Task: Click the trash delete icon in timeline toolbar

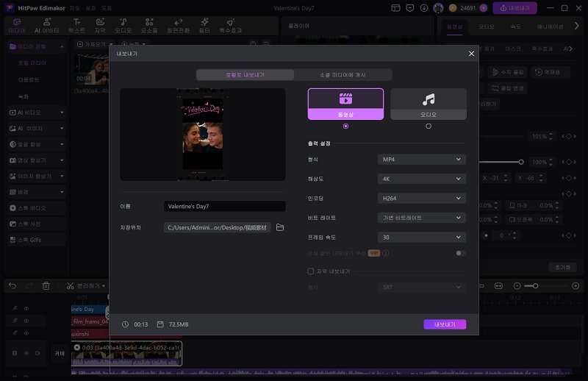Action: pyautogui.click(x=46, y=285)
